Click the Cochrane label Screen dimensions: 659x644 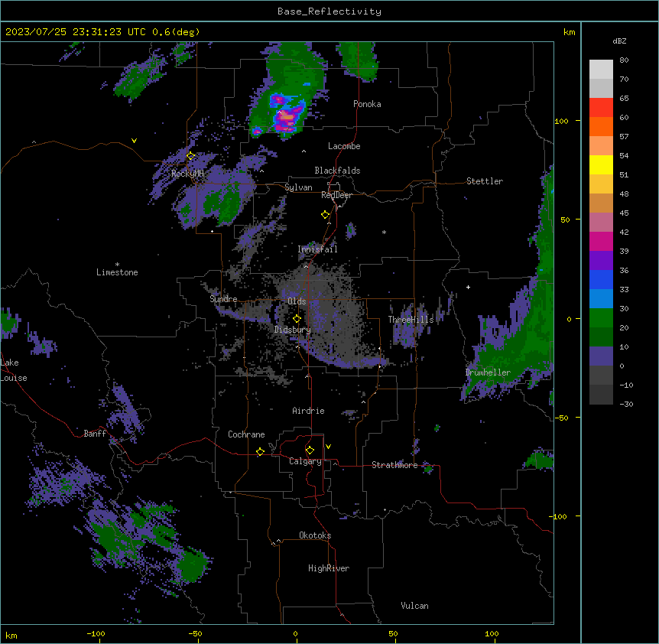[x=246, y=434]
